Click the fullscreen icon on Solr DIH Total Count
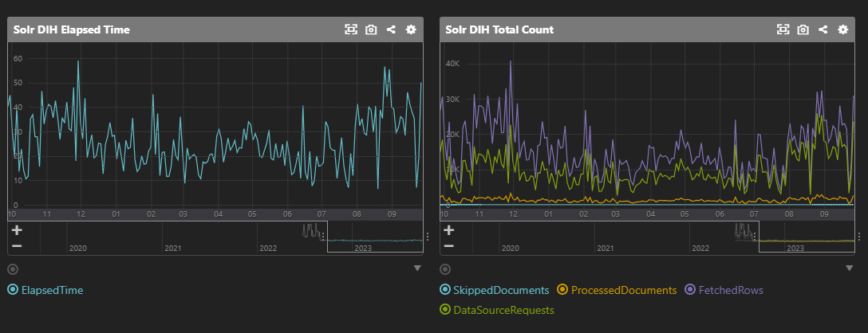 [x=783, y=29]
